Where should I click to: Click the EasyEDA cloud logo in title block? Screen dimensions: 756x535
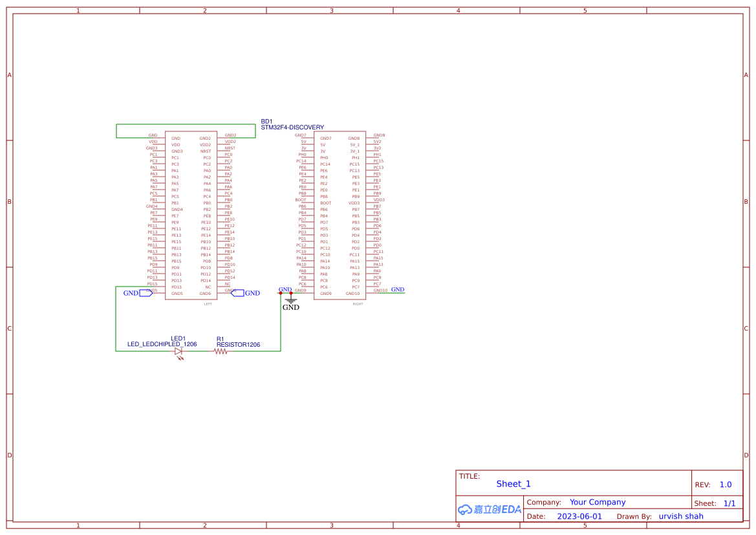[490, 510]
